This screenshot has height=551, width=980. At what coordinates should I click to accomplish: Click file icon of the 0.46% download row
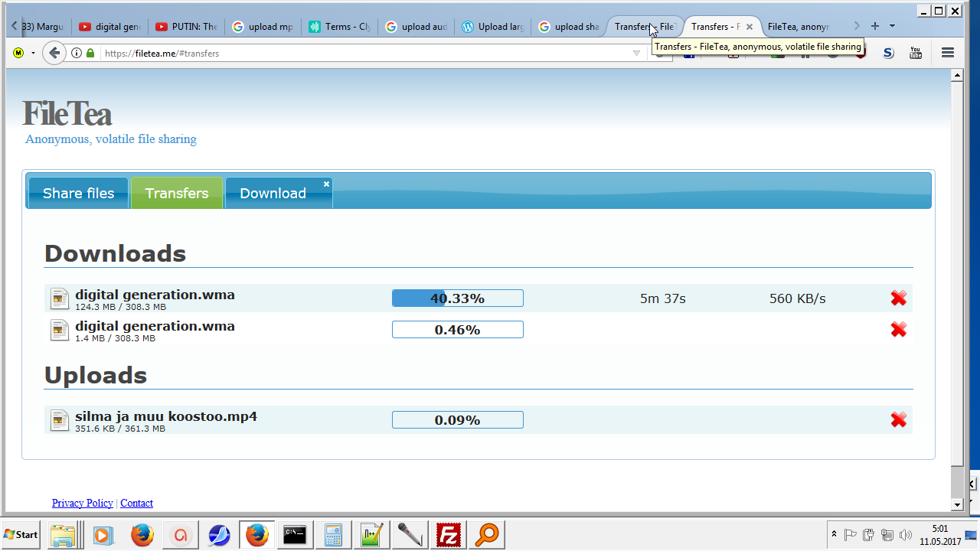(x=60, y=330)
